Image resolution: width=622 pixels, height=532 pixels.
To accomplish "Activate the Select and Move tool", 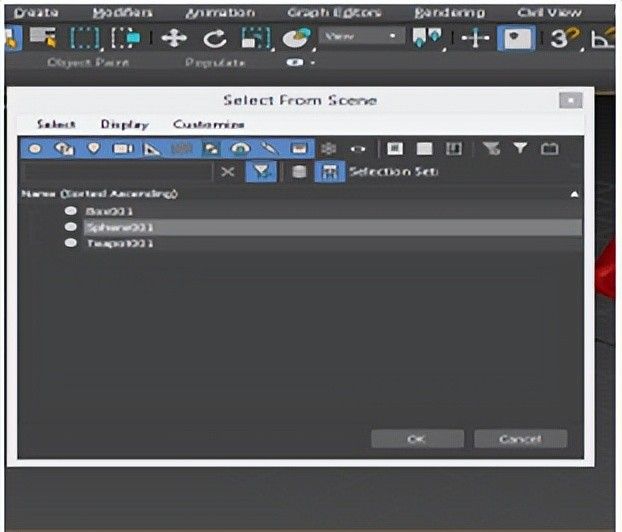I will (x=174, y=38).
